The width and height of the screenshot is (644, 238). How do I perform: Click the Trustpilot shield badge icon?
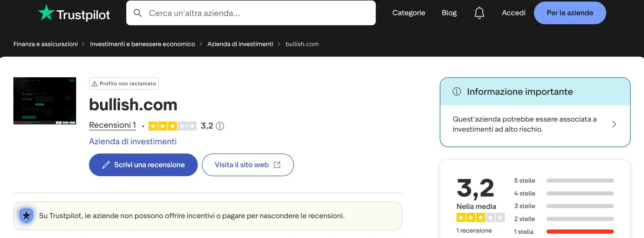(26, 216)
